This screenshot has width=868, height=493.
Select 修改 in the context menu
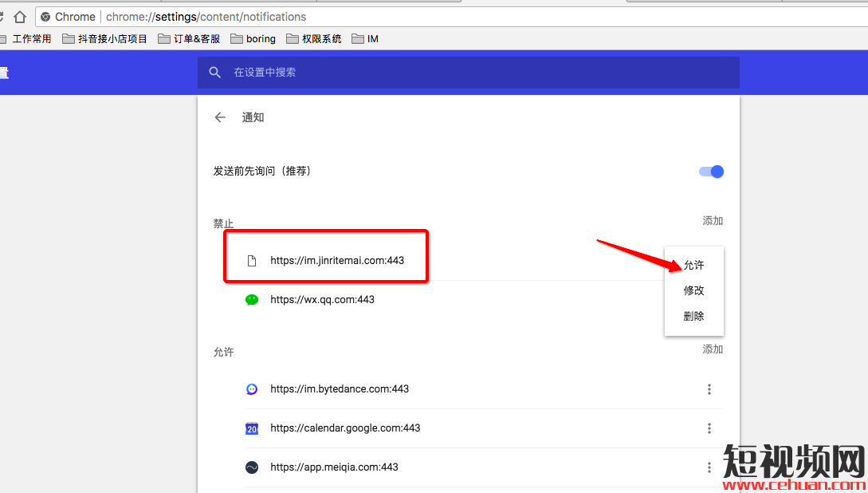(x=693, y=291)
